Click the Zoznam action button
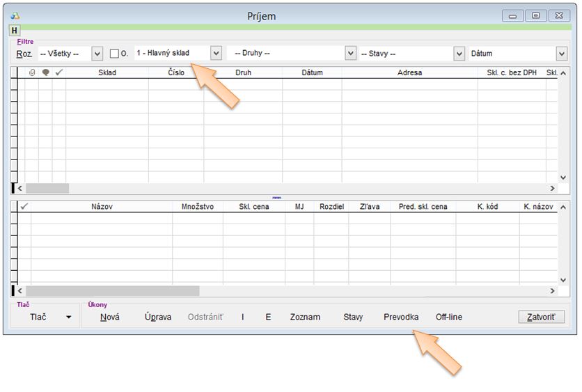The image size is (582, 392). [x=305, y=317]
